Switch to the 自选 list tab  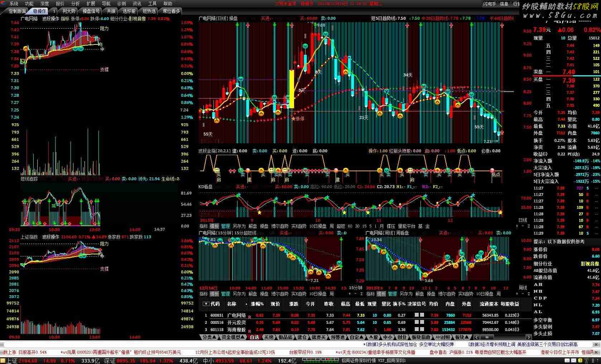(254, 337)
